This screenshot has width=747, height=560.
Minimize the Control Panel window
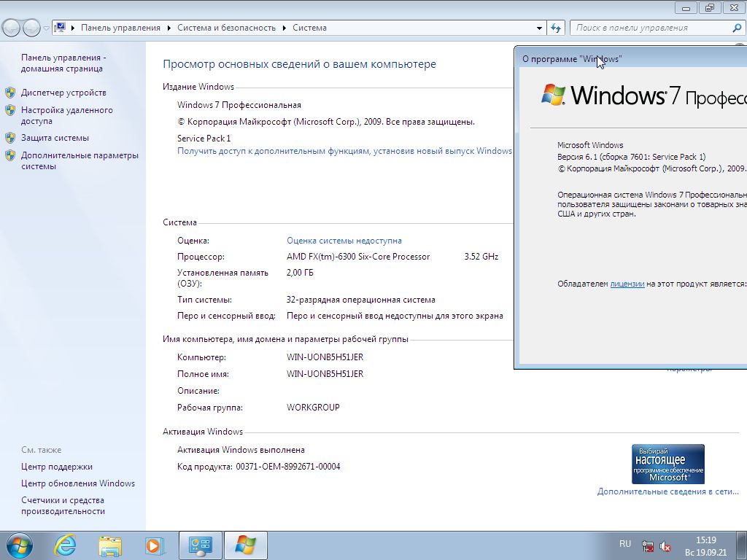point(686,7)
